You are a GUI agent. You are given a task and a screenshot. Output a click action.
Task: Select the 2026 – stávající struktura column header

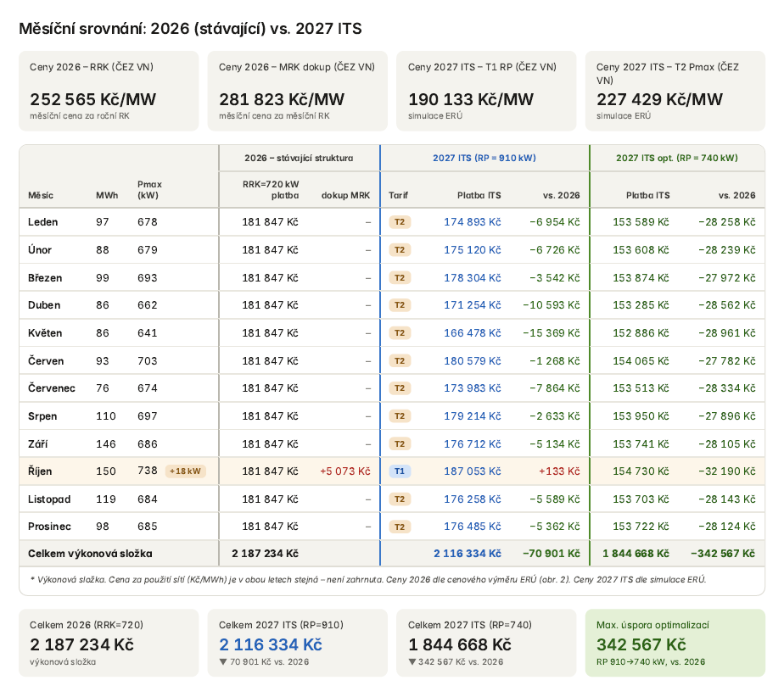[299, 158]
